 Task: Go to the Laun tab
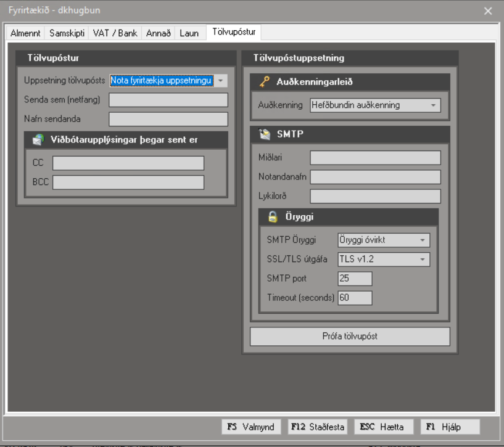189,33
